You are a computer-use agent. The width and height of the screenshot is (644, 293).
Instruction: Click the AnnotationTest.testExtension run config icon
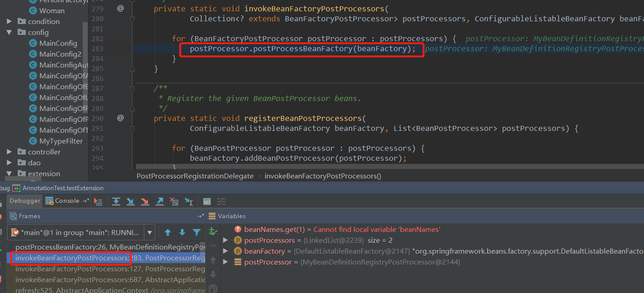pyautogui.click(x=16, y=188)
